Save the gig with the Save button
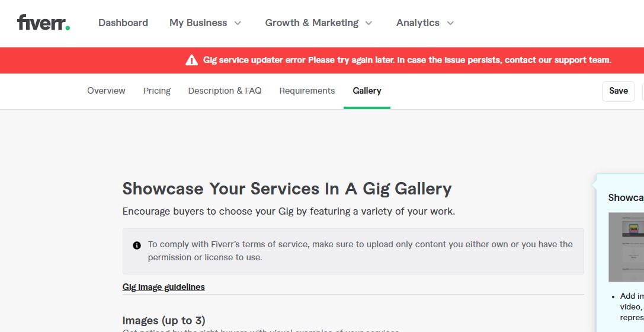The height and width of the screenshot is (332, 644). 618,91
